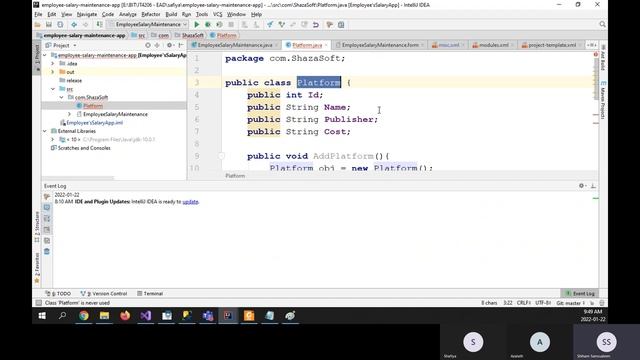Viewport: 640px width, 360px height.
Task: Switch to EmployeeSalaryMaintenance.java tab
Action: [235, 45]
